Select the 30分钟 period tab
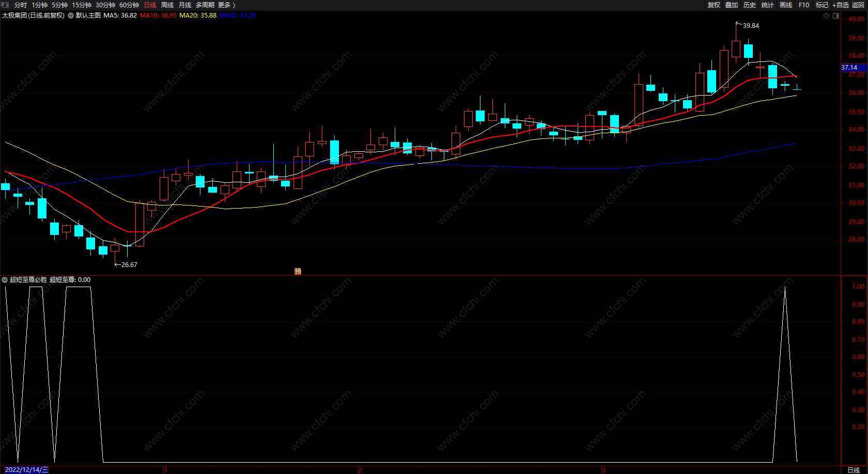The width and height of the screenshot is (868, 474). click(105, 5)
